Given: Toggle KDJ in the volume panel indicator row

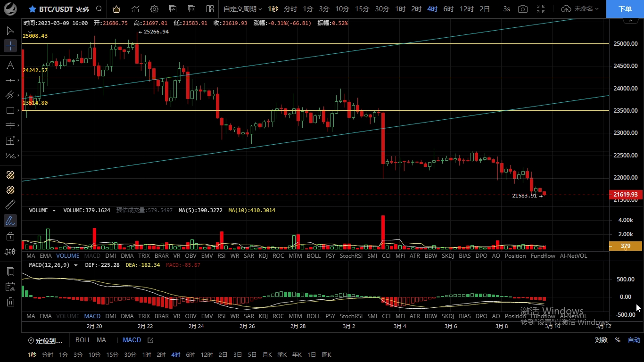Looking at the screenshot, I should [x=263, y=255].
